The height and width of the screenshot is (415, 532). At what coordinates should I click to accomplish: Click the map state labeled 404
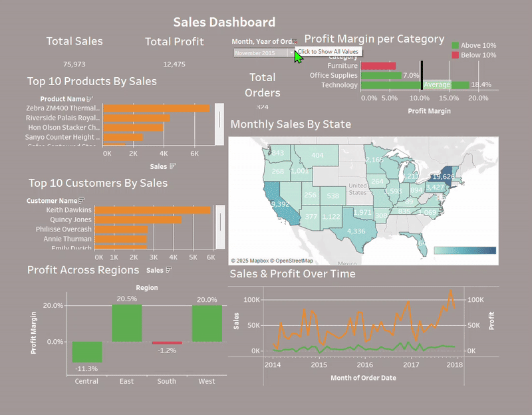318,156
